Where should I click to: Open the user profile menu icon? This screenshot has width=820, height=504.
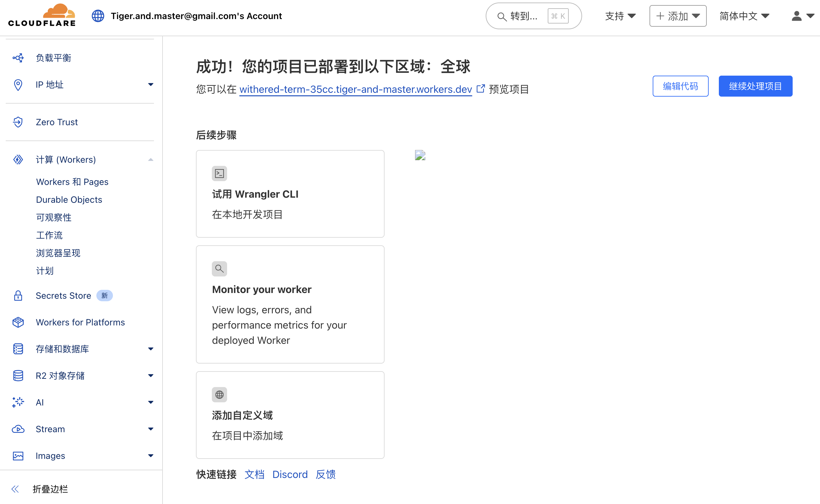tap(803, 16)
